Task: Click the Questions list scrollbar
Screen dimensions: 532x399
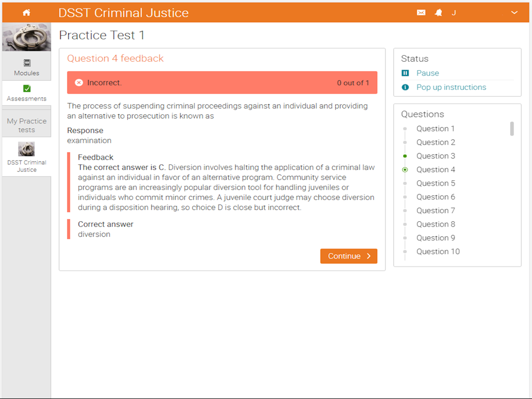Action: (512, 129)
